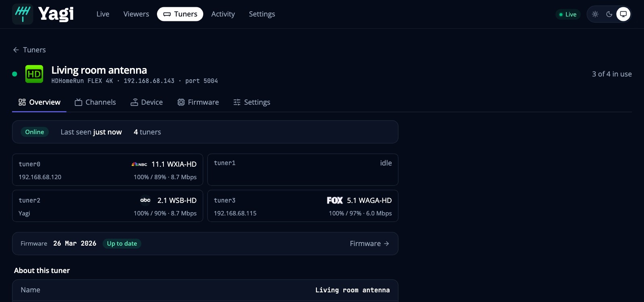The image size is (644, 302).
Task: Click the FOX logo on tuner3
Action: coord(335,200)
